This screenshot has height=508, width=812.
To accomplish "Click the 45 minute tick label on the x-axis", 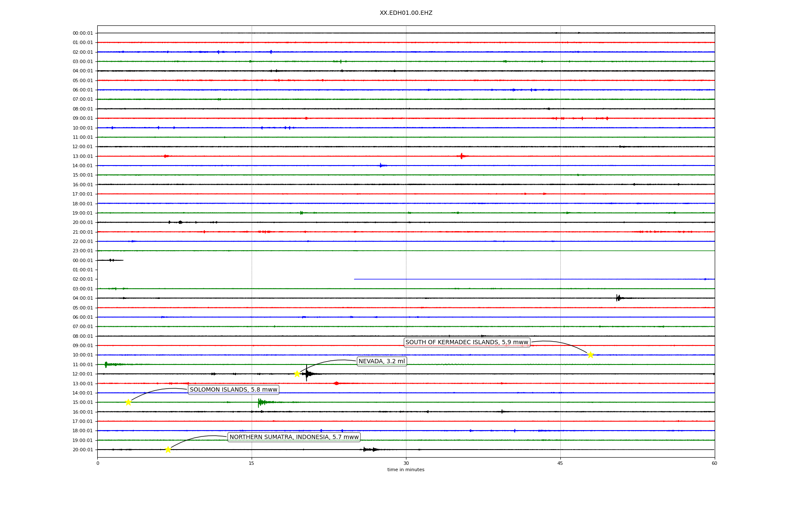I will pos(560,463).
